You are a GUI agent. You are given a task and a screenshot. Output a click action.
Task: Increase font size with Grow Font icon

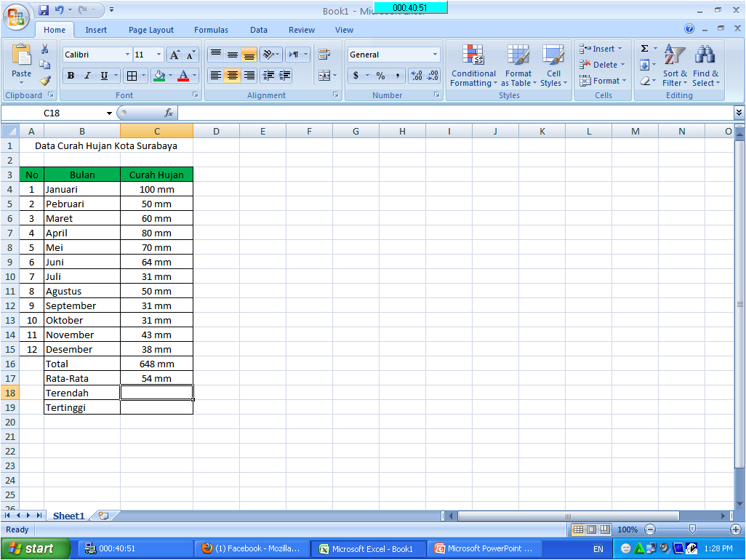pyautogui.click(x=175, y=55)
